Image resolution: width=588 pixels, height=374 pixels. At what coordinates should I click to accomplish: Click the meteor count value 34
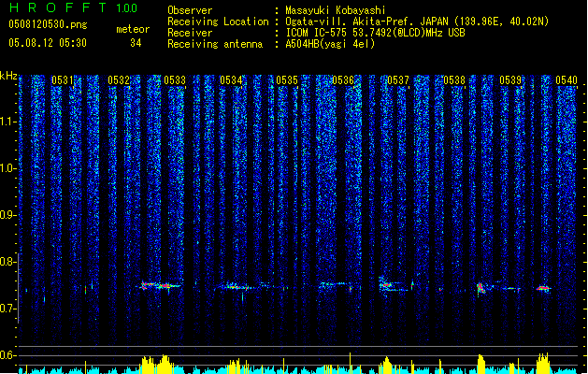pos(136,43)
